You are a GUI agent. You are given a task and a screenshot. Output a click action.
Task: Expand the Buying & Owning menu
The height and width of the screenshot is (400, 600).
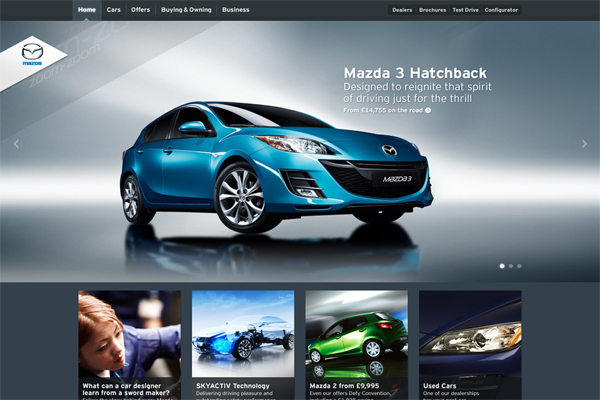(186, 10)
